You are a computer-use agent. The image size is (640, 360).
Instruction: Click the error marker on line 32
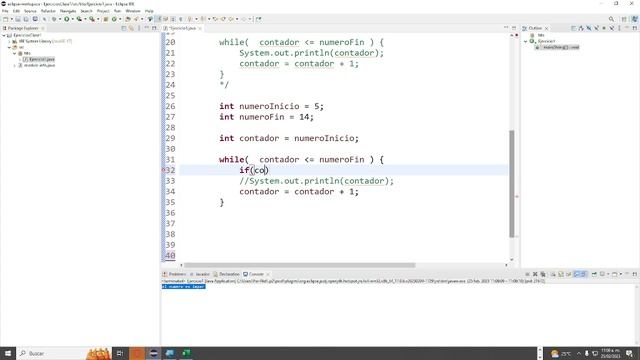click(x=164, y=170)
